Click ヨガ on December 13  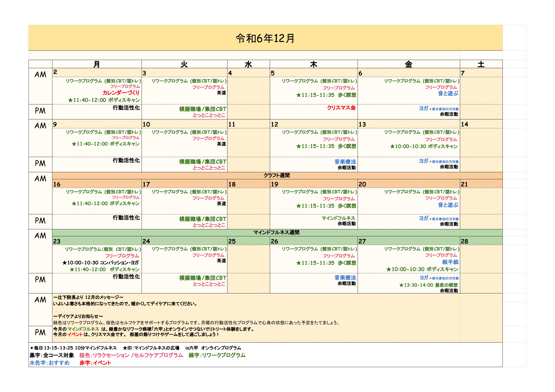pos(424,161)
